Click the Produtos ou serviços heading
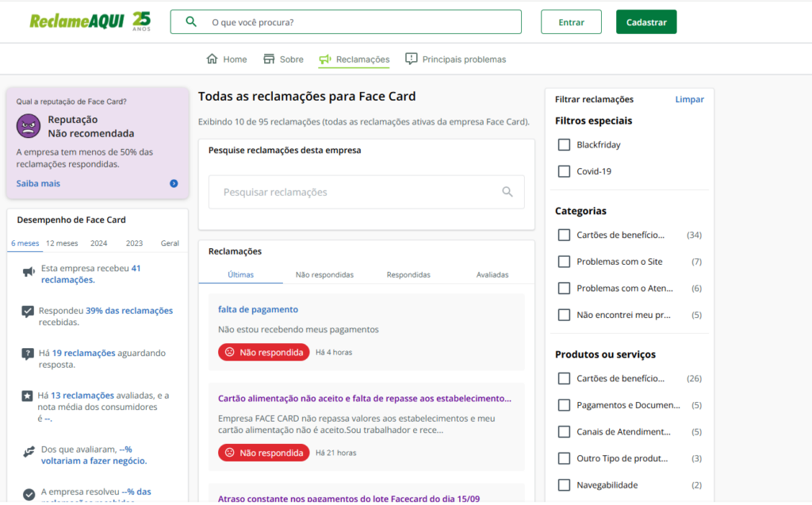This screenshot has height=505, width=812. (x=605, y=354)
